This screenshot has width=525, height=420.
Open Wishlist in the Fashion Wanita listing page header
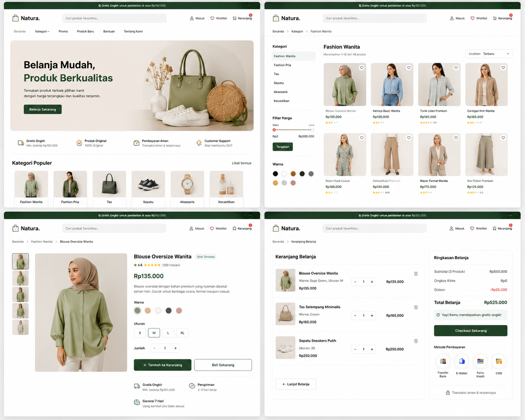pos(479,18)
